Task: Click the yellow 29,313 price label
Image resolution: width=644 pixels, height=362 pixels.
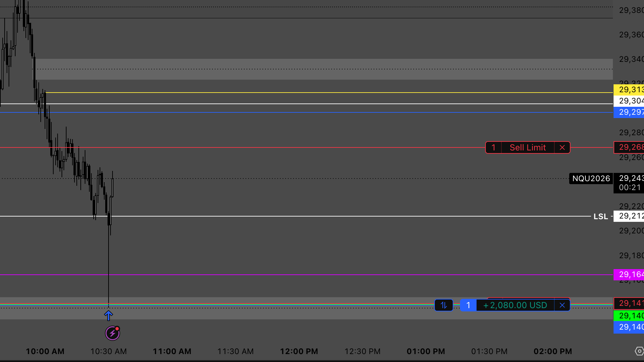Action: coord(629,90)
